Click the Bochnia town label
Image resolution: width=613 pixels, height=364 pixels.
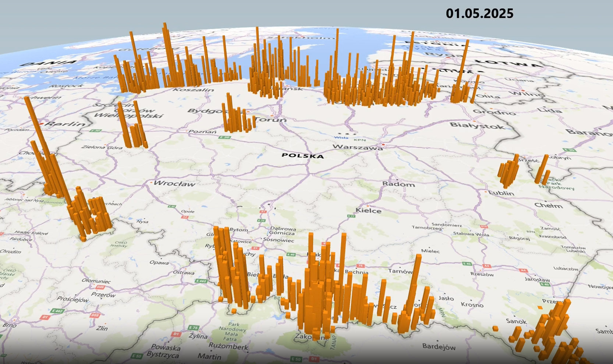tap(357, 272)
